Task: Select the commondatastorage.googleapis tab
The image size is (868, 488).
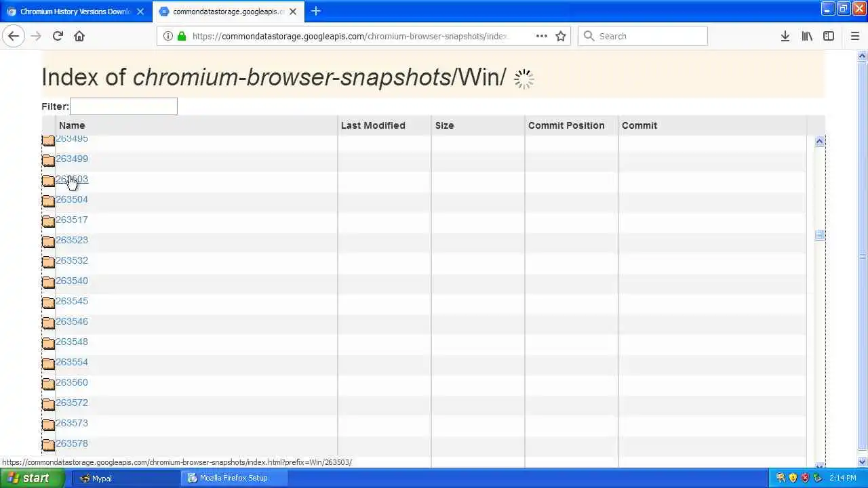Action: 229,12
